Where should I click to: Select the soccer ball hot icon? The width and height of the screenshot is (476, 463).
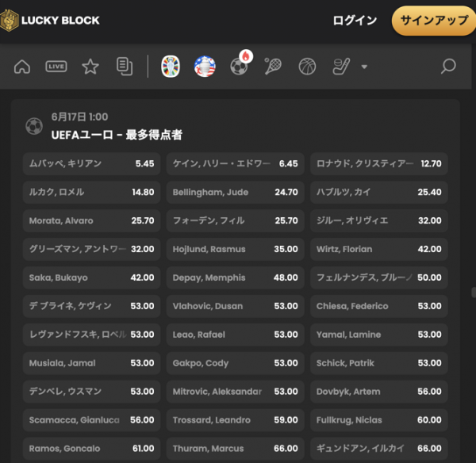pyautogui.click(x=240, y=66)
